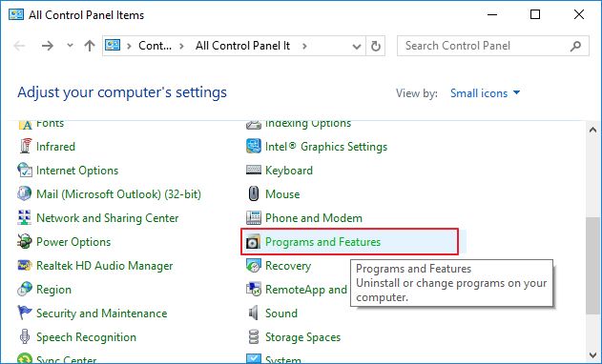Click the 'View by:' label
The height and width of the screenshot is (364, 602).
[417, 93]
